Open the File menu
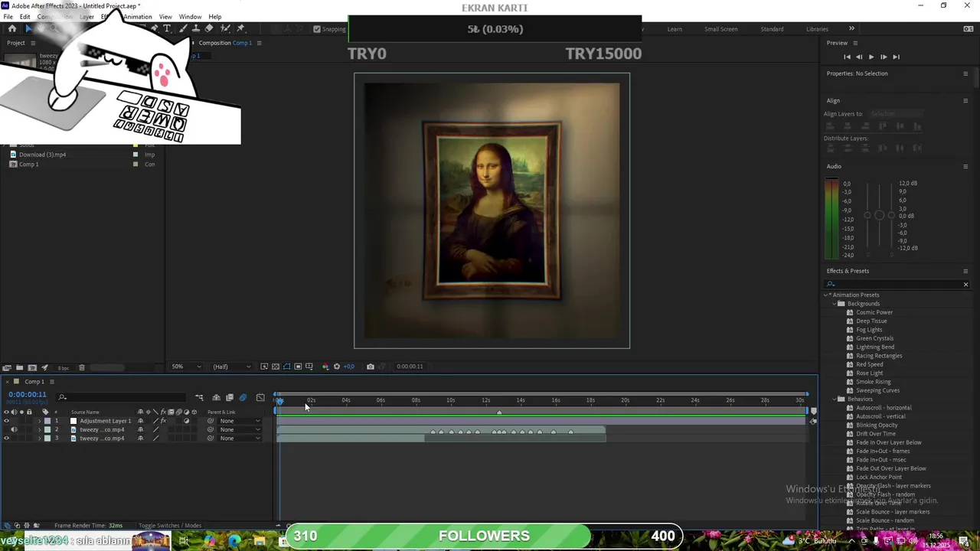The width and height of the screenshot is (980, 551). [x=8, y=17]
